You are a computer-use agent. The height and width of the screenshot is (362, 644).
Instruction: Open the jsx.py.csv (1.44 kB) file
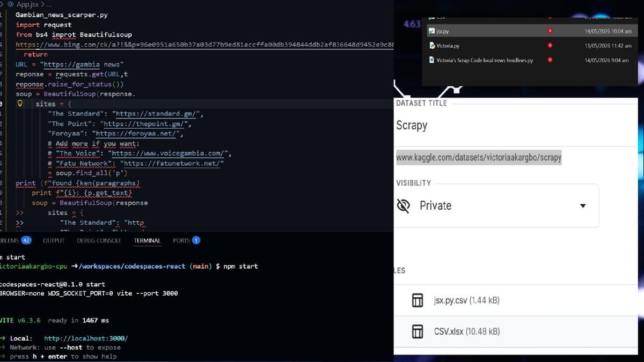click(x=466, y=300)
